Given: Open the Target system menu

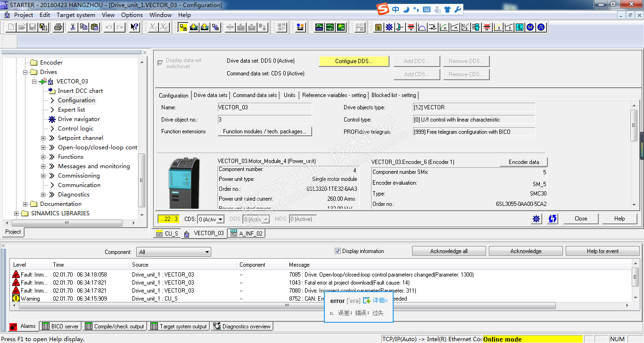Looking at the screenshot, I should (76, 15).
